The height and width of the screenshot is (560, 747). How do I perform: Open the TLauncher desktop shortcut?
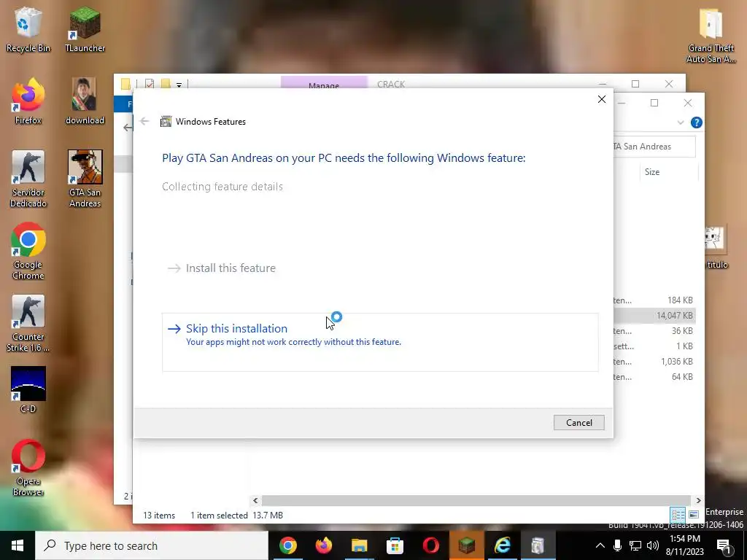pyautogui.click(x=85, y=29)
